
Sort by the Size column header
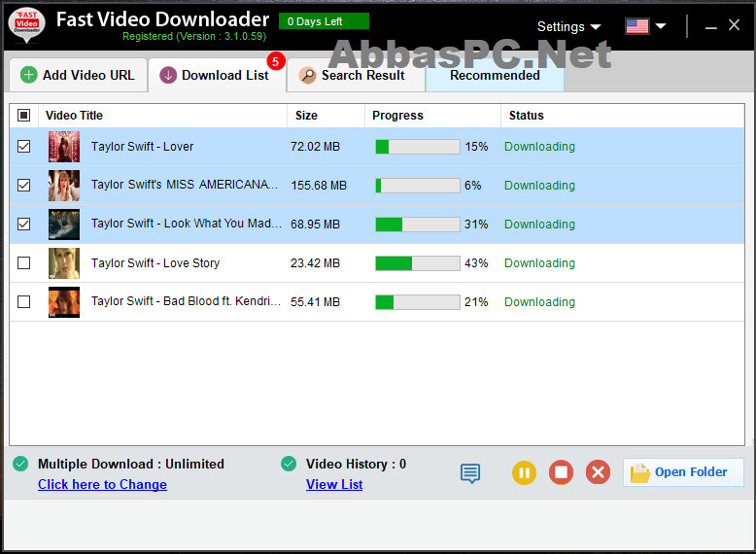tap(326, 116)
